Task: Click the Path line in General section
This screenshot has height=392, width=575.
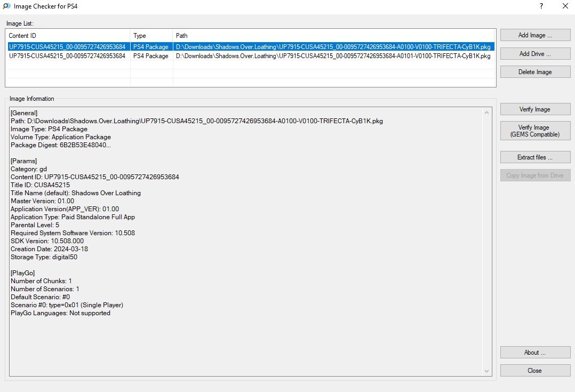Action: click(197, 121)
